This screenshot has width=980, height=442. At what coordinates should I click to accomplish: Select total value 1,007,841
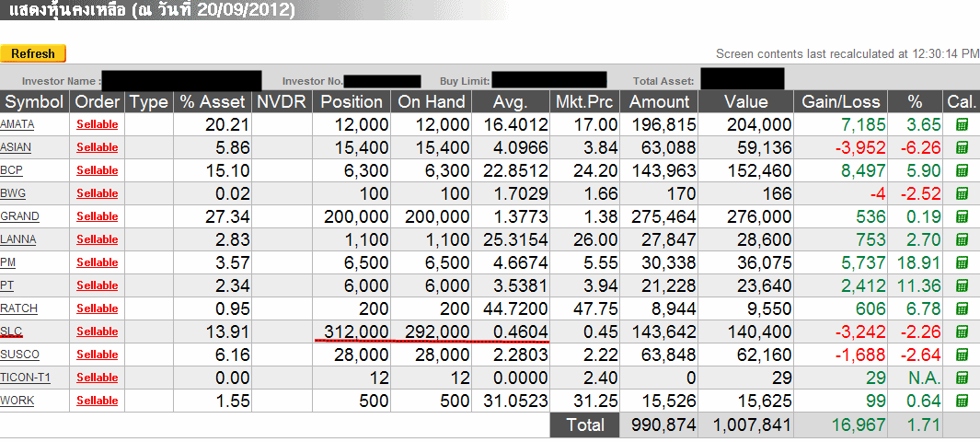point(752,425)
